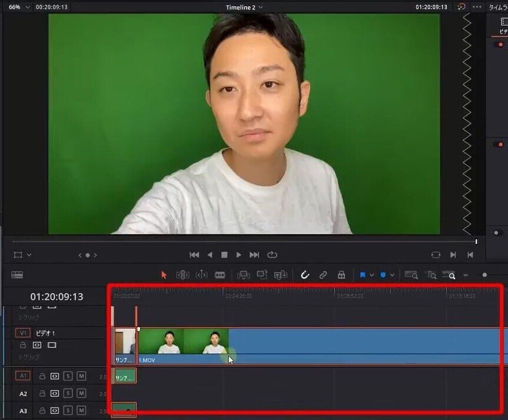This screenshot has width=508, height=420.
Task: Select the V1 destination control
Action: coord(23,333)
